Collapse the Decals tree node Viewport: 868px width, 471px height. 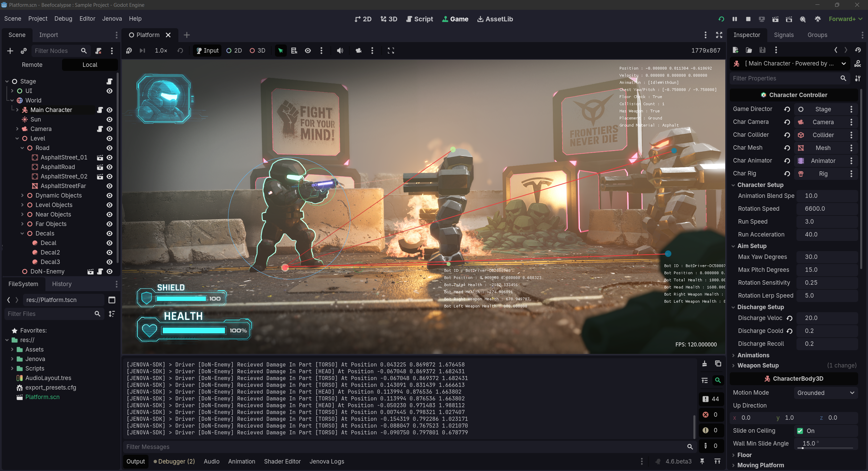coord(22,233)
